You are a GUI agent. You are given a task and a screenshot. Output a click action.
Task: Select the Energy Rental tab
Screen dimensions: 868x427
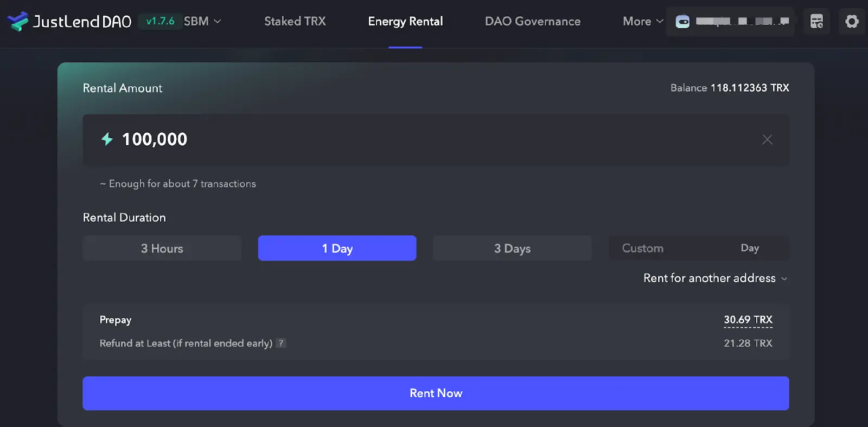click(405, 21)
